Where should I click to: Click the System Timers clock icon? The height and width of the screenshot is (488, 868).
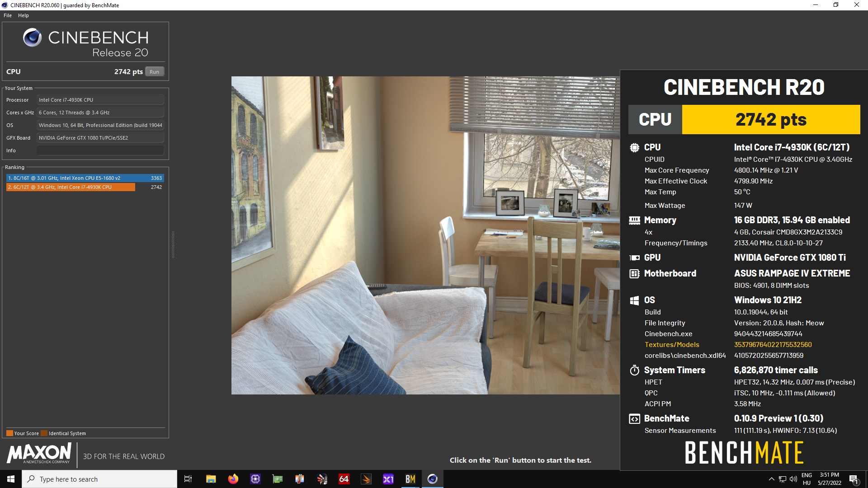(x=634, y=371)
